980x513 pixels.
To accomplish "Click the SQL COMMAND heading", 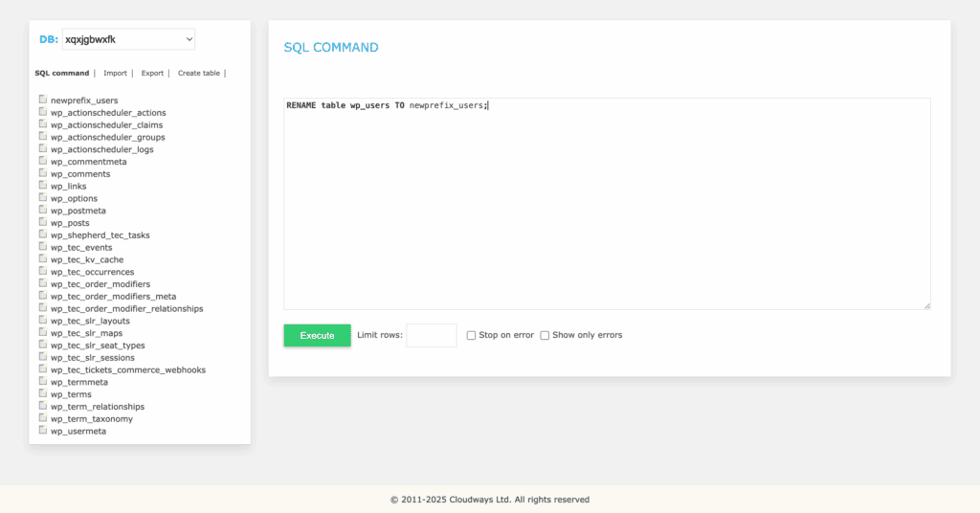I will point(330,48).
